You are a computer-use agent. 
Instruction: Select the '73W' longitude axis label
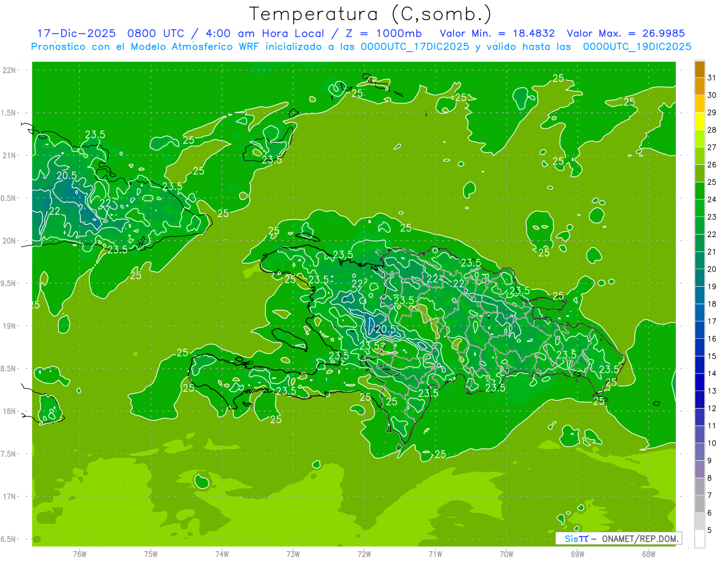coord(293,554)
